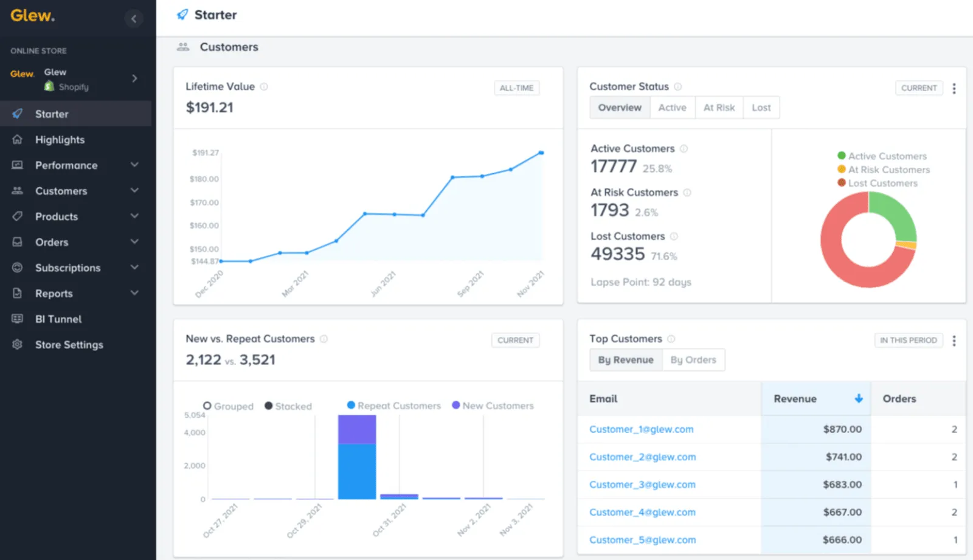The image size is (973, 560).
Task: Click the BI Tunnel icon
Action: coord(18,319)
